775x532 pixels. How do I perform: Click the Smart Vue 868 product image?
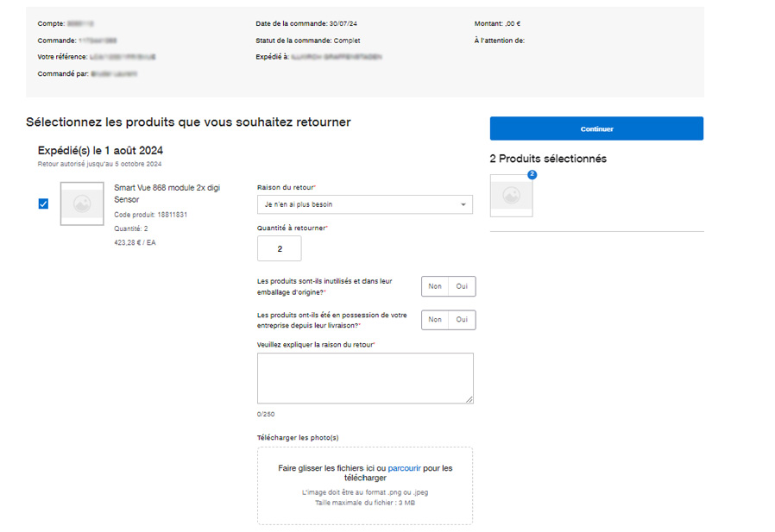pyautogui.click(x=82, y=203)
